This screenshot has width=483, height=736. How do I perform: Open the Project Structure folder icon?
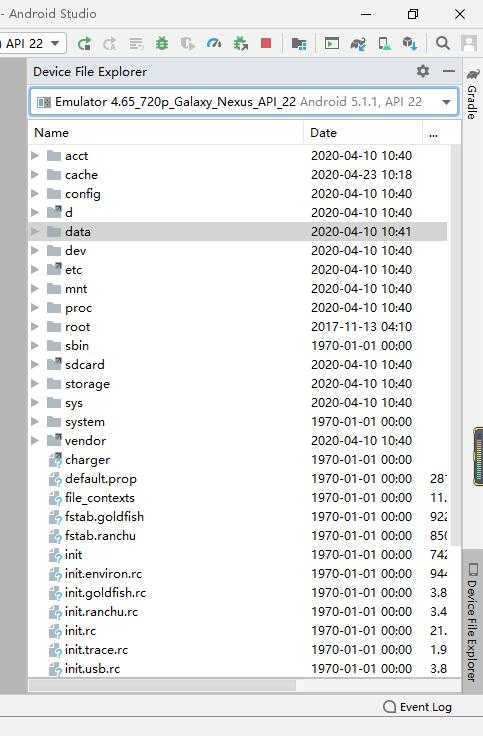tap(299, 44)
